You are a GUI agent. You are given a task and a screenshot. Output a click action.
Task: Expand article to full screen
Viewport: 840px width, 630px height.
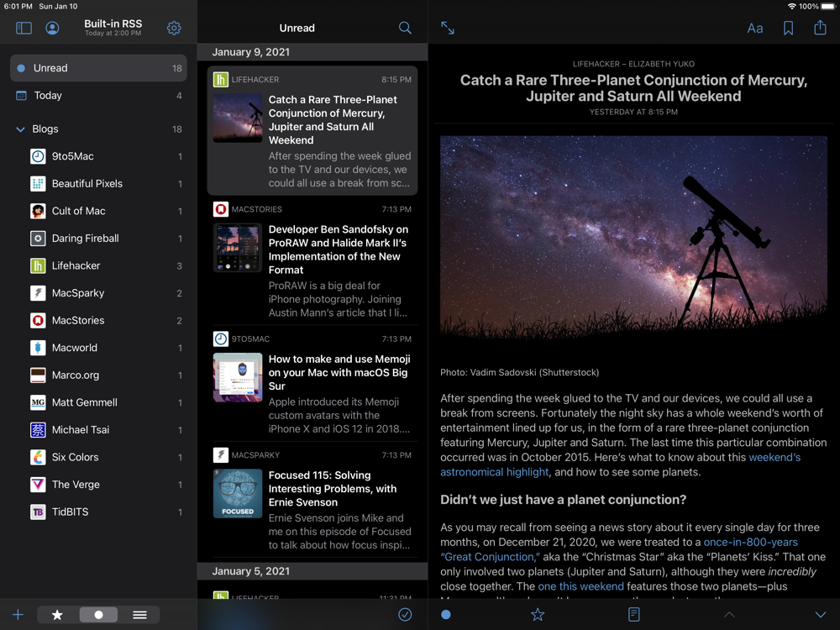[448, 28]
